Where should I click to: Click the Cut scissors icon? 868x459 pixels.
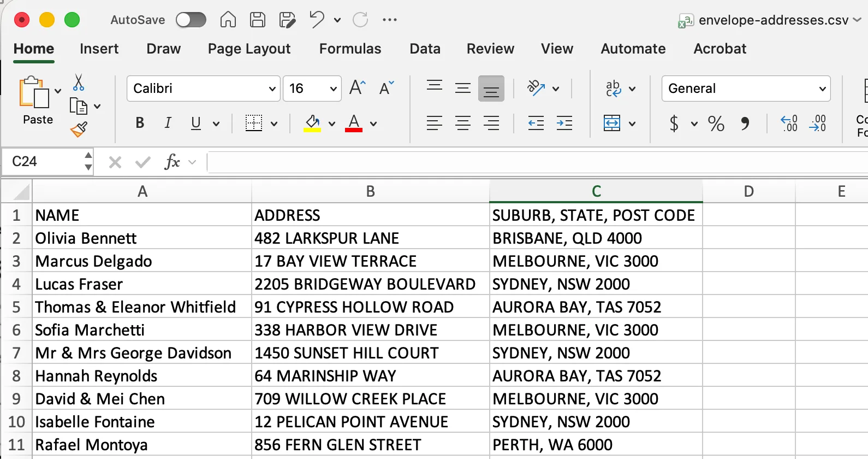point(79,83)
